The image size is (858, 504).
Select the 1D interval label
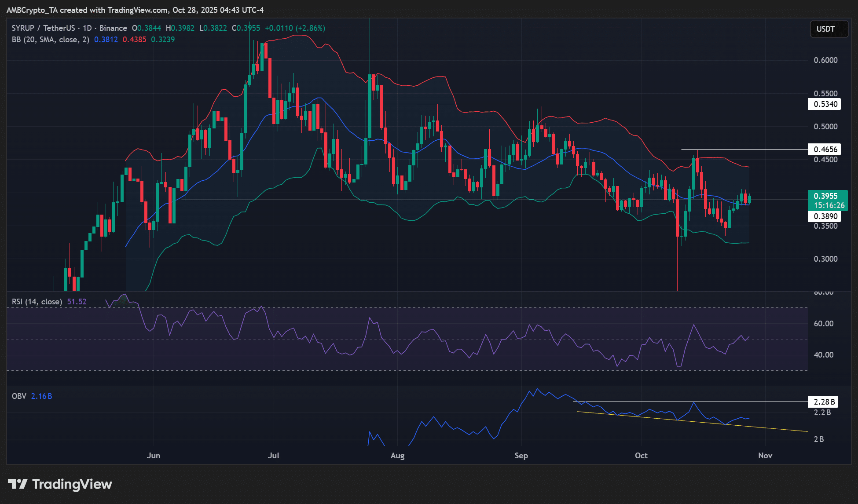tap(87, 28)
